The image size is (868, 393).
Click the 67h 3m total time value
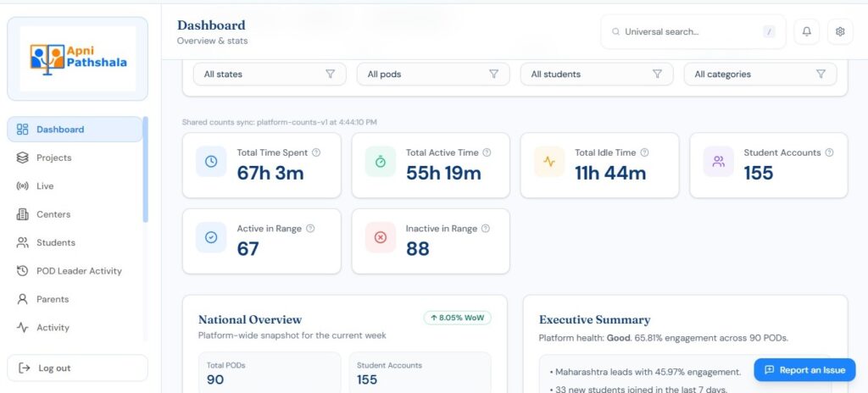(x=270, y=174)
